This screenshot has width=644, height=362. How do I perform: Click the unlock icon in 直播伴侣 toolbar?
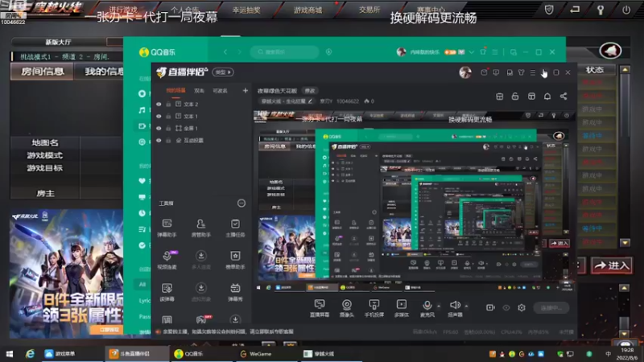[x=515, y=96]
